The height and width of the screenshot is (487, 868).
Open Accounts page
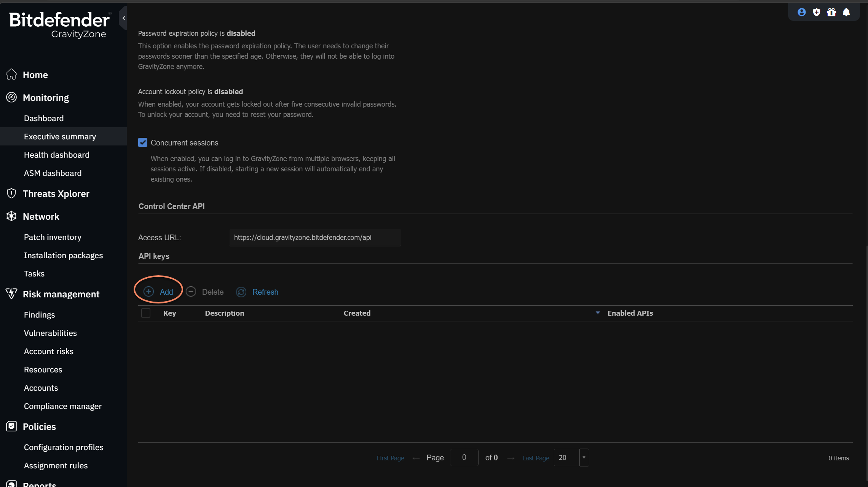(x=41, y=388)
